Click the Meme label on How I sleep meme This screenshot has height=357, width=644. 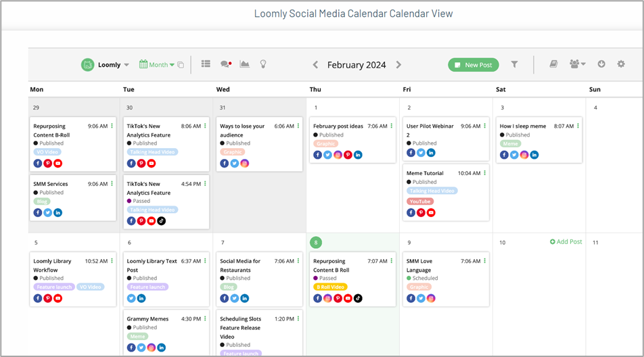click(x=511, y=143)
